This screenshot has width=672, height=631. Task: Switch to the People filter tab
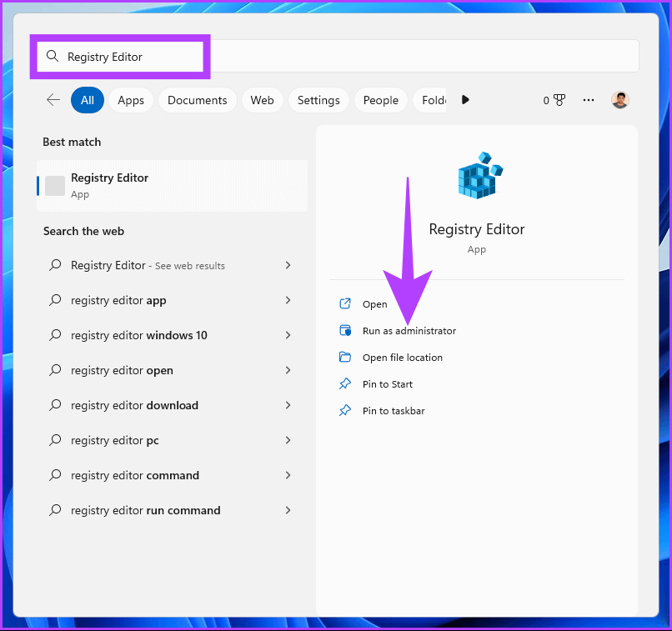pyautogui.click(x=380, y=100)
